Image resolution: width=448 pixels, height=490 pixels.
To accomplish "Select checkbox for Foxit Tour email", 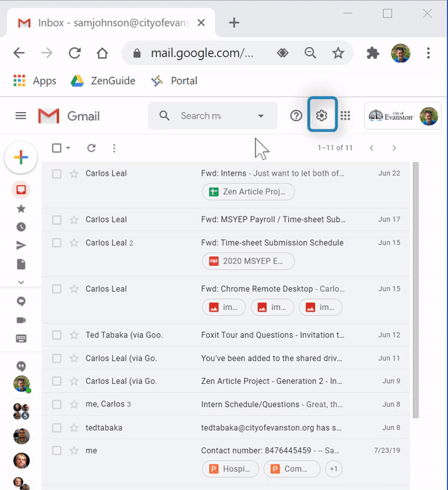I will [57, 335].
